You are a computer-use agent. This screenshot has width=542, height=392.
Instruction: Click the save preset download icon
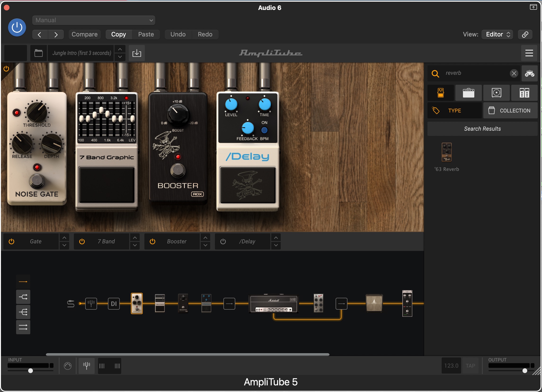tap(137, 53)
